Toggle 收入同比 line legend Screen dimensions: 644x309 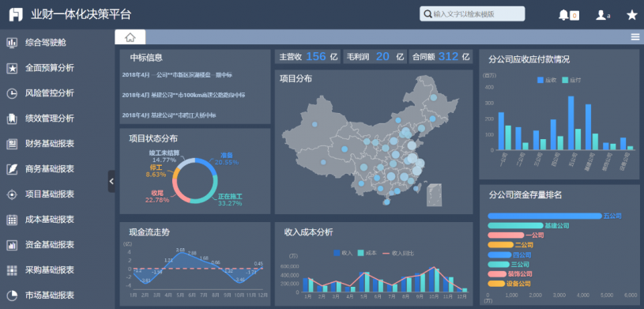398,253
